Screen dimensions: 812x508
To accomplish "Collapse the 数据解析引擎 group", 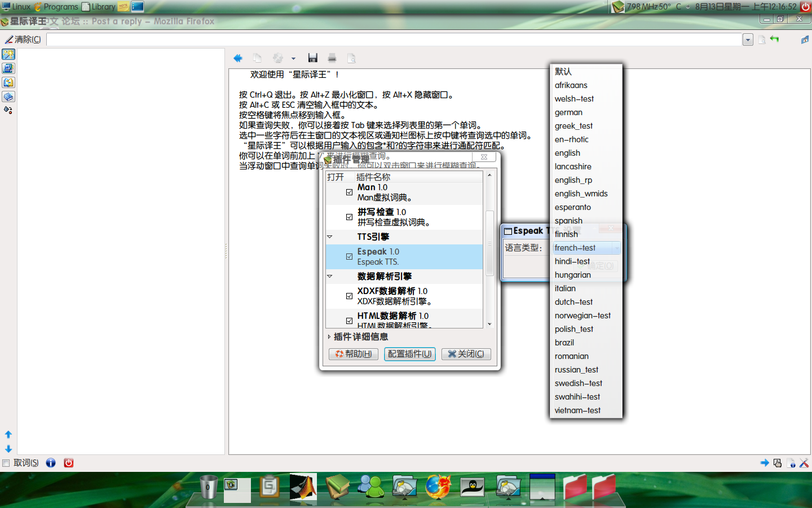I will coord(330,277).
